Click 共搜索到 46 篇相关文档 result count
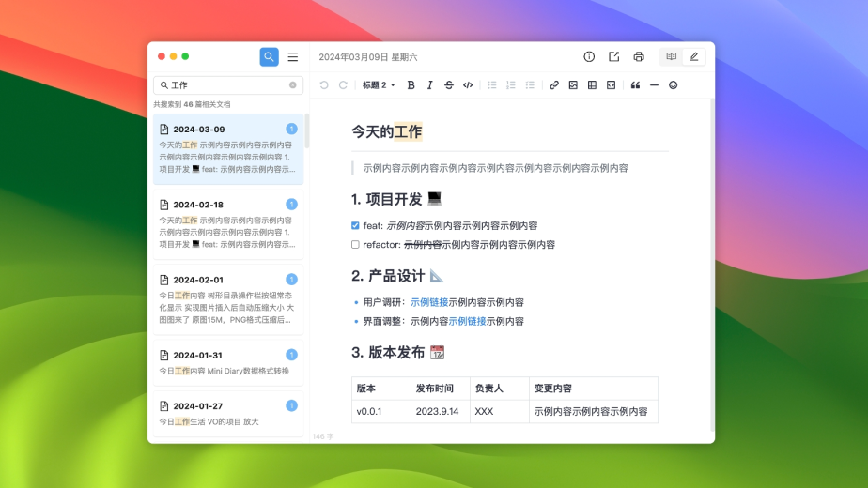Screen dimensions: 868x488 pyautogui.click(x=192, y=104)
